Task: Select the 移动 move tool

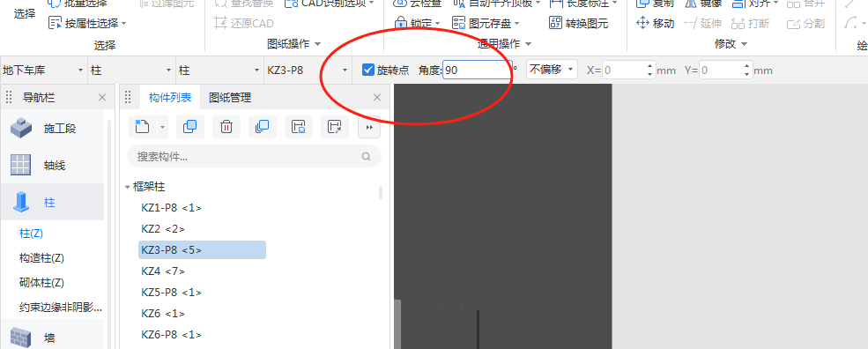Action: tap(656, 23)
